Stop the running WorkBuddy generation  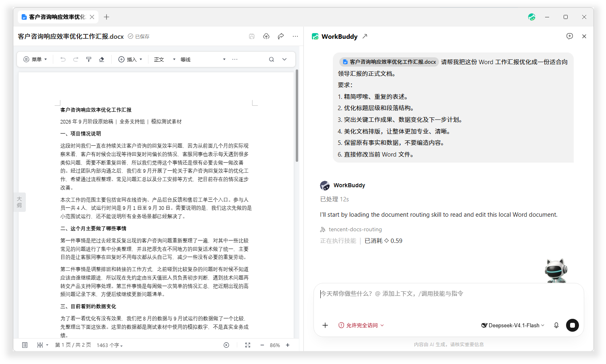click(x=573, y=325)
